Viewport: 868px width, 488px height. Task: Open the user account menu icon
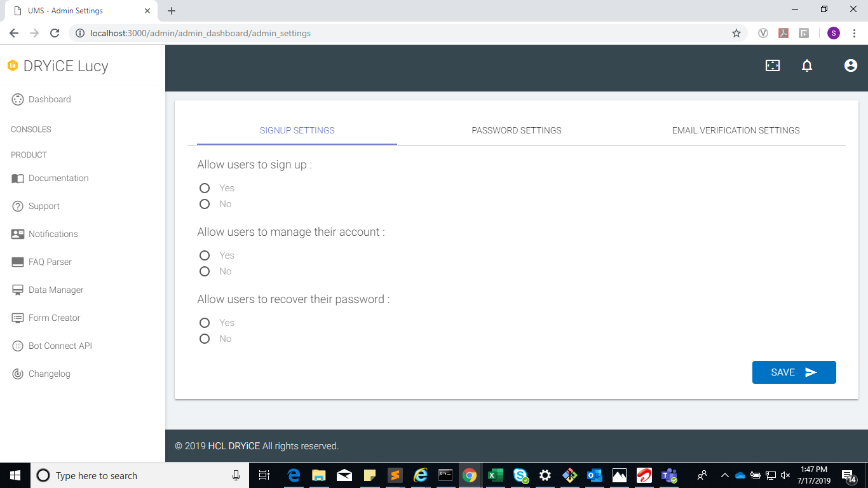point(851,65)
